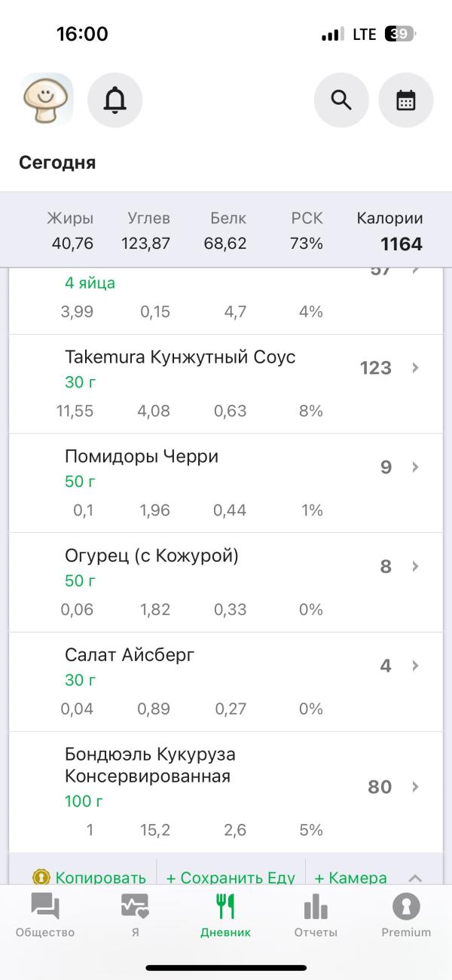Expand Помидоры Черри details chevron
Screen dimensions: 452x980
[415, 467]
